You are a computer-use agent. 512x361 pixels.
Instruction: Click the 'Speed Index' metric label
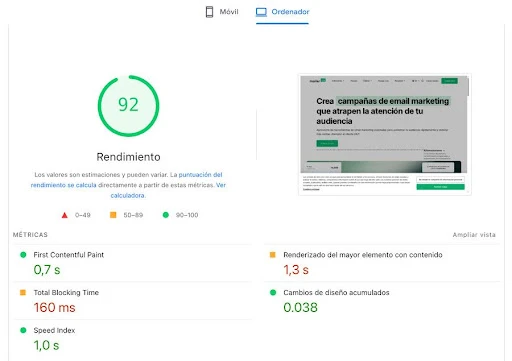54,330
